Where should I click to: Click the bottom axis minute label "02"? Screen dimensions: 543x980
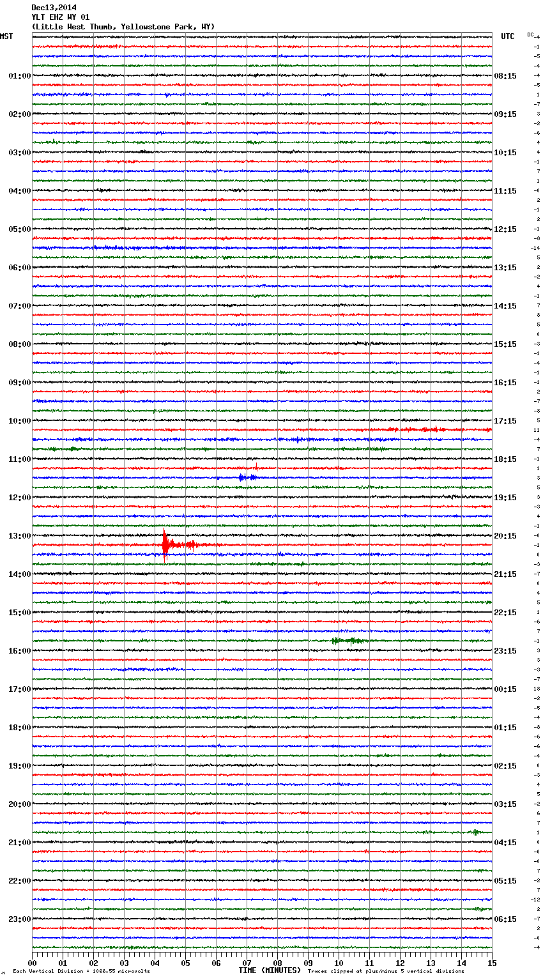tap(93, 963)
